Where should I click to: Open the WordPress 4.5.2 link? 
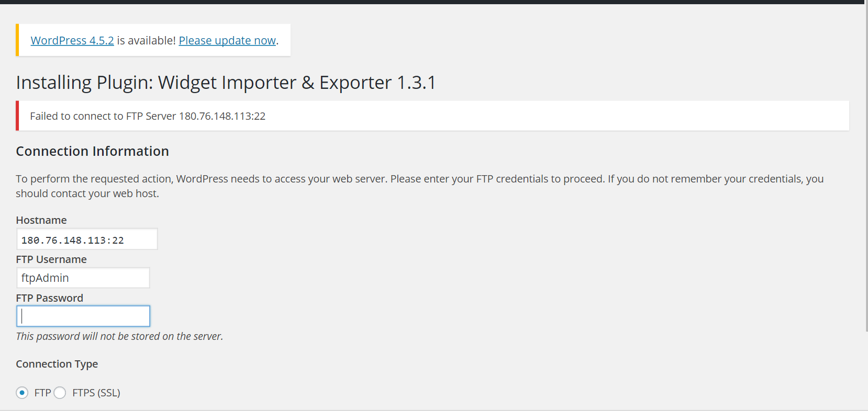72,41
